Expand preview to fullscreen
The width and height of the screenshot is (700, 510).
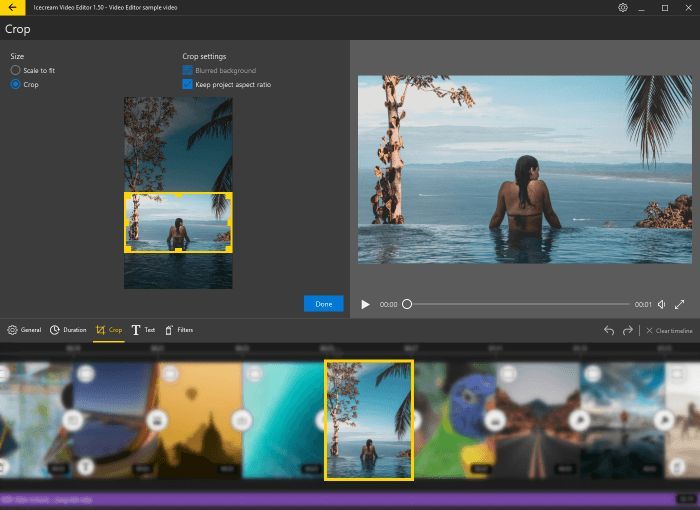[680, 304]
